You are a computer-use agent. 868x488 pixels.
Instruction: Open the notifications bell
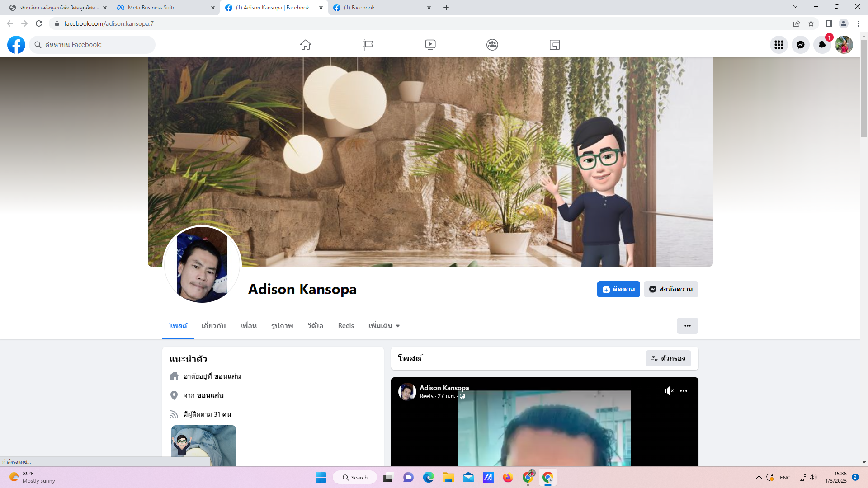tap(822, 45)
